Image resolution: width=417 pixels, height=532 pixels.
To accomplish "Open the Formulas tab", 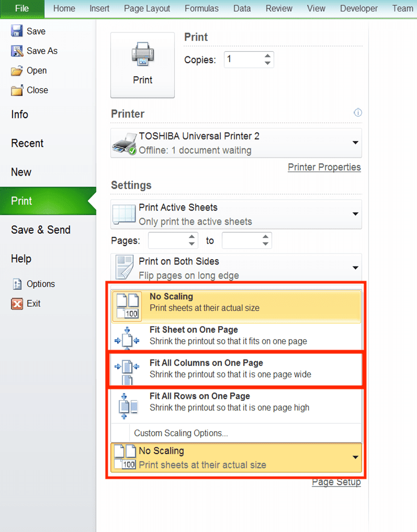I will pyautogui.click(x=202, y=8).
